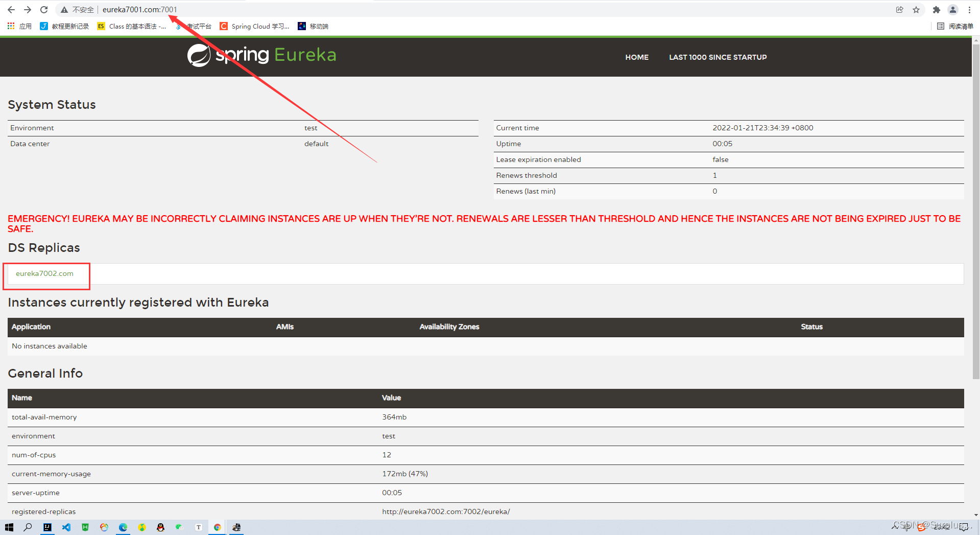
Task: Click the Application column header
Action: tap(31, 327)
